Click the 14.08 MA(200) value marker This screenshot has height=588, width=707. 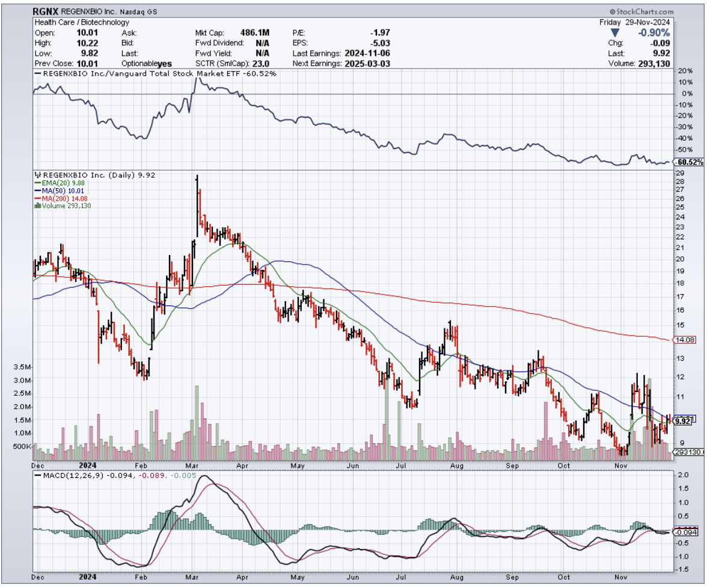click(x=685, y=340)
